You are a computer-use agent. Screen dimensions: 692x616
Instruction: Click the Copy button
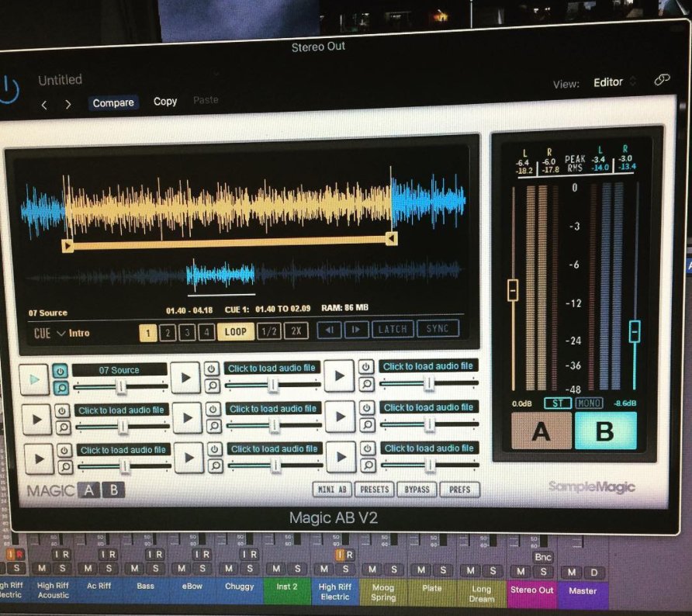coord(165,101)
